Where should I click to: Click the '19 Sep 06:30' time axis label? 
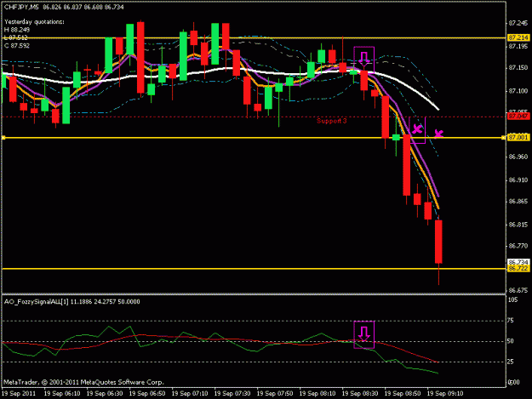[105, 394]
